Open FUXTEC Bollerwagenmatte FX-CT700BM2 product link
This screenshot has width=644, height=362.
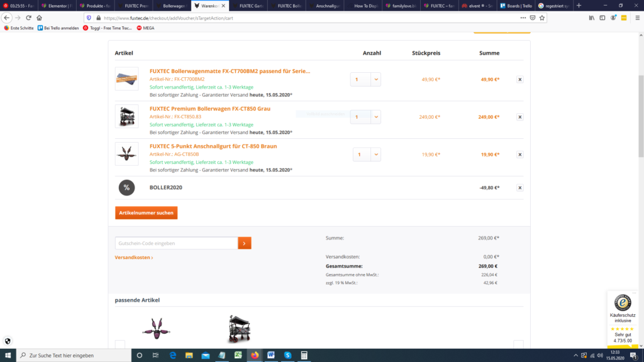tap(230, 71)
